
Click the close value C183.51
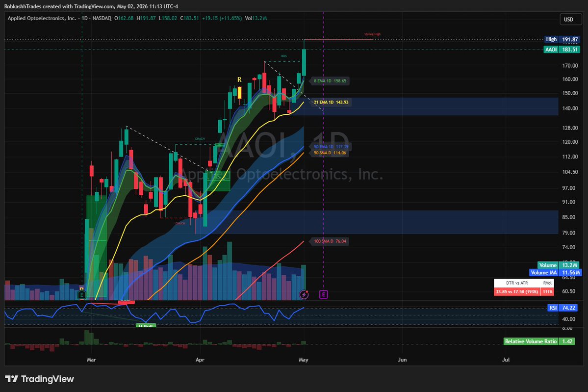(189, 18)
